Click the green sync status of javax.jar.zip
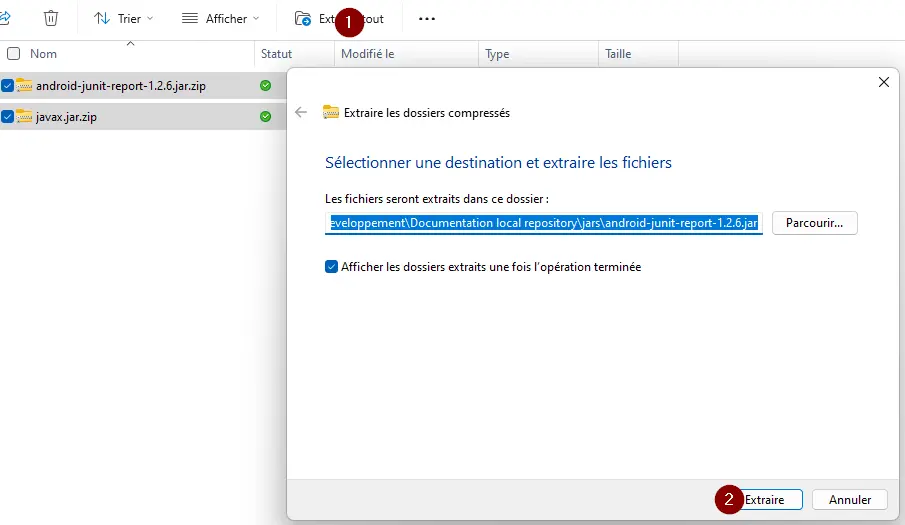The width and height of the screenshot is (905, 525). coord(265,117)
